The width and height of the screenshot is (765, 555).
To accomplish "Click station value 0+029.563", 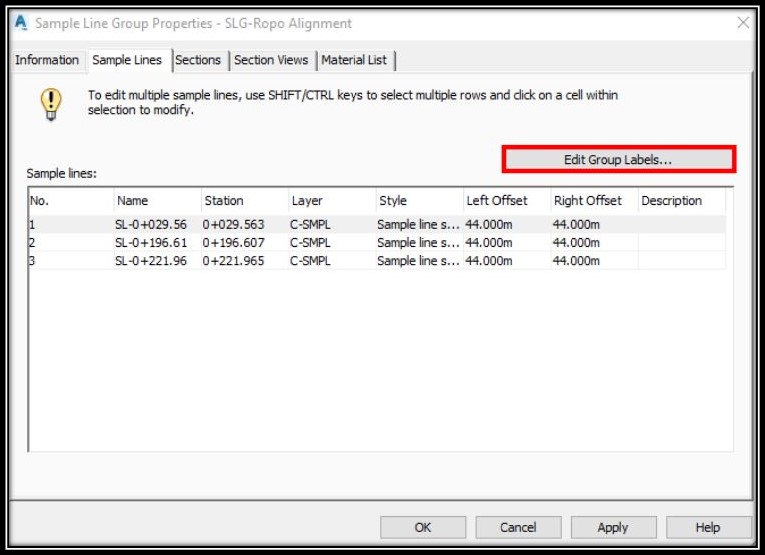I will tap(233, 224).
